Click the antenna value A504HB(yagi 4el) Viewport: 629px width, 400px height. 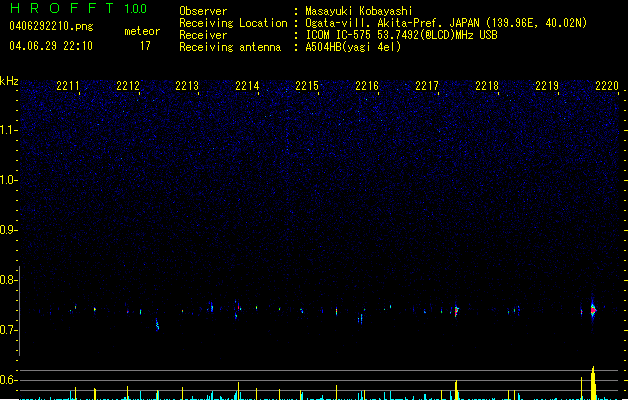(x=353, y=47)
